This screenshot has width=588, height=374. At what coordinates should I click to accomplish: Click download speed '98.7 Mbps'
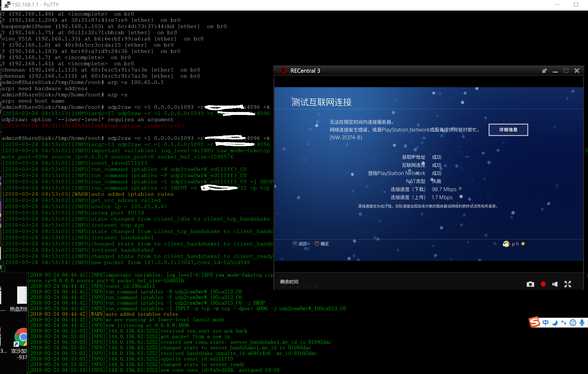pyautogui.click(x=444, y=189)
